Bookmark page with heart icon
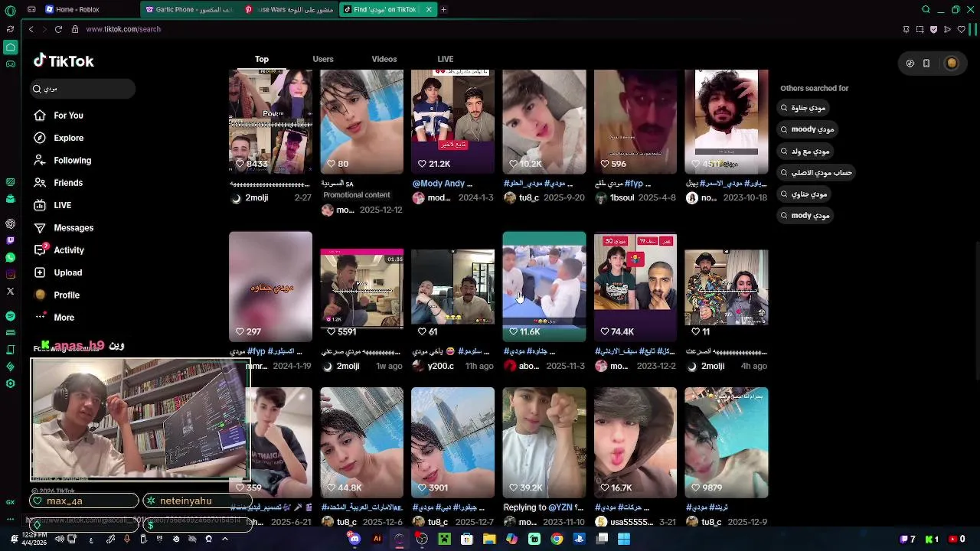The image size is (980, 551). click(961, 29)
